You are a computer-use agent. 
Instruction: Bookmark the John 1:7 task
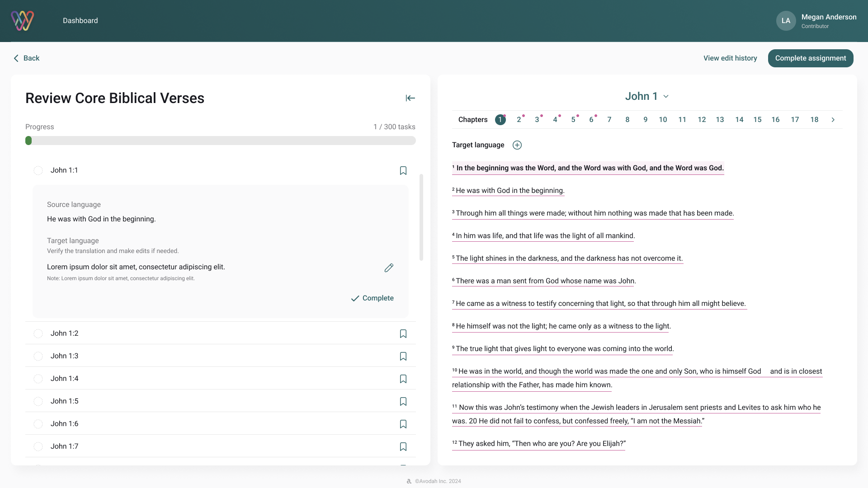coord(403,446)
